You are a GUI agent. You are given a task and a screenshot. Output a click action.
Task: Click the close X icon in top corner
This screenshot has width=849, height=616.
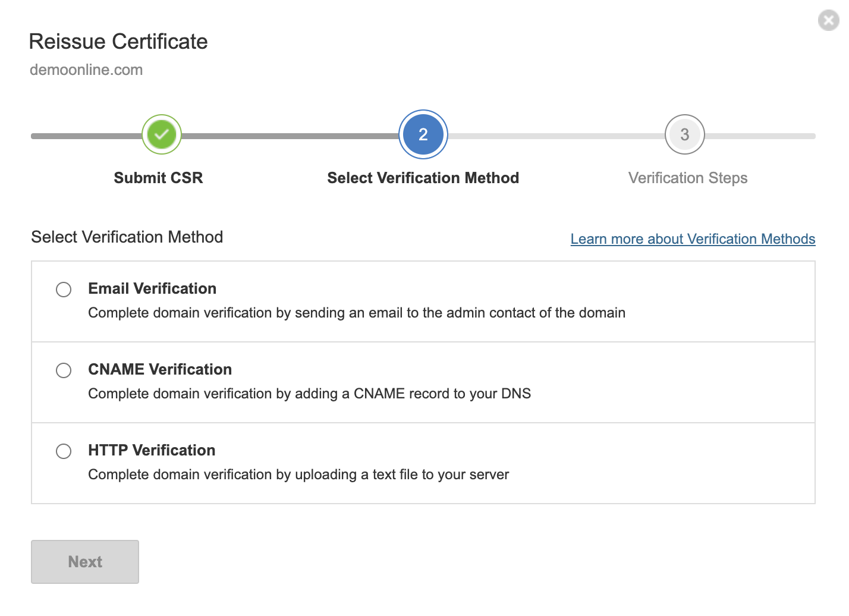[829, 20]
